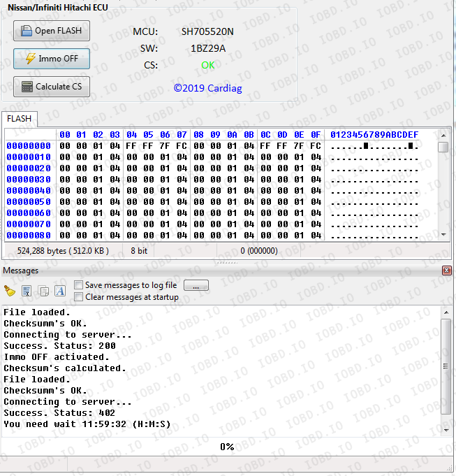456x476 pixels.
Task: Click the MCU value SH705520N
Action: coord(207,31)
